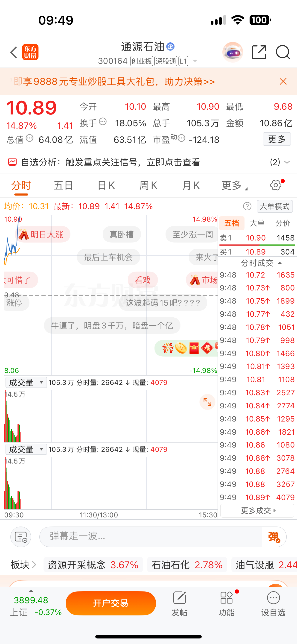Screen dimensions: 297x644
Task: Tap the back arrow icon
Action: tap(14, 52)
